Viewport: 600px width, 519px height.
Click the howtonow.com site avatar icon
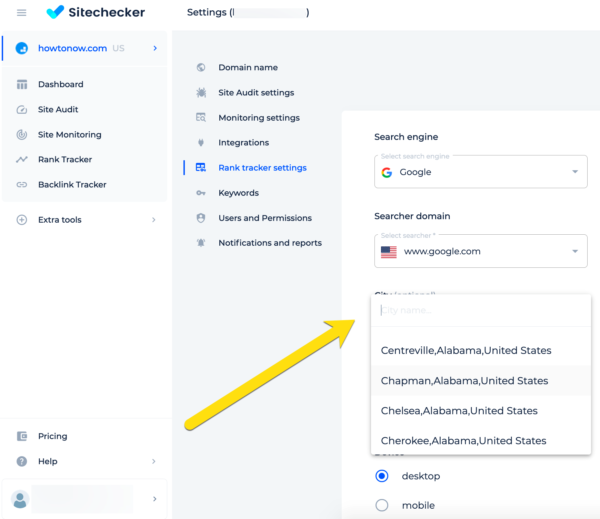click(22, 48)
